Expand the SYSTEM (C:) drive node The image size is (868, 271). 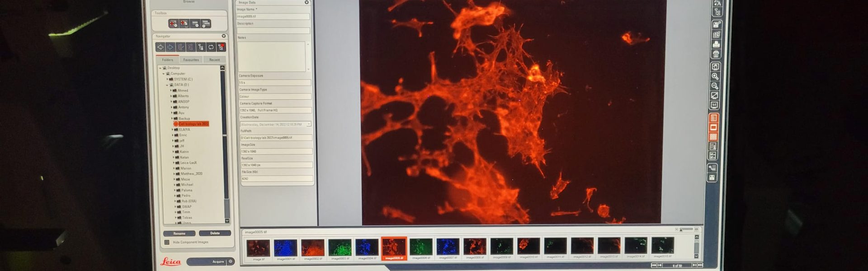coord(167,79)
